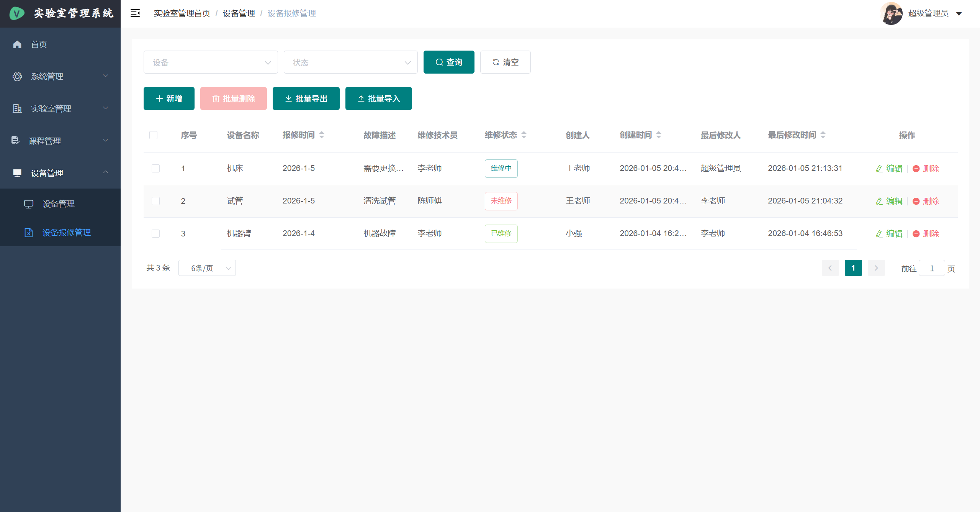980x512 pixels.
Task: Click the 批量导出 export button
Action: click(x=306, y=99)
